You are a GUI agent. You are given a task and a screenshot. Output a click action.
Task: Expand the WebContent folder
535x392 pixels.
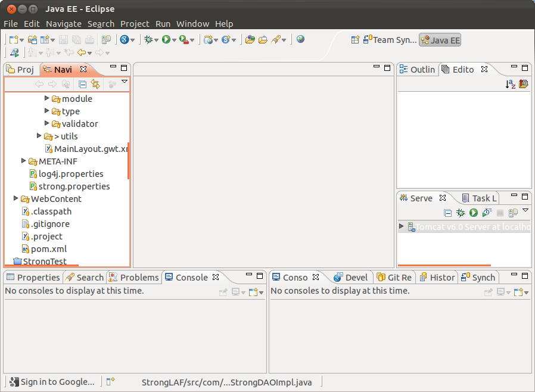click(16, 198)
